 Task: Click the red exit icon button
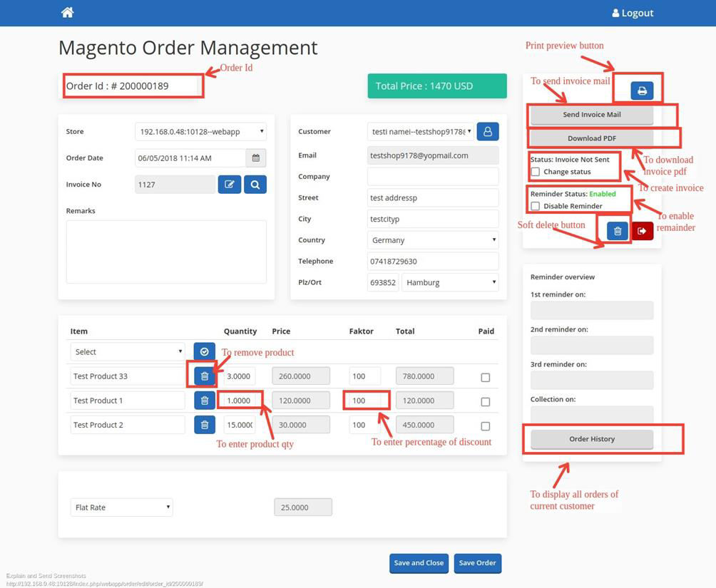coord(642,231)
